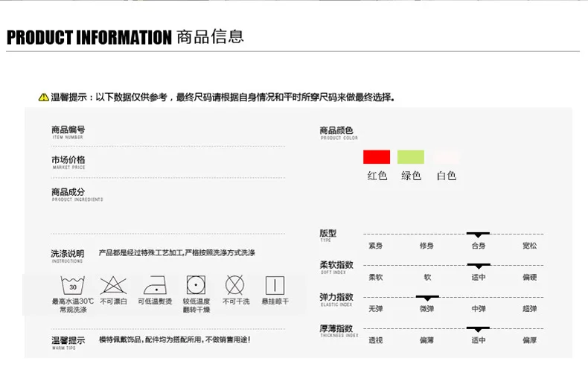The width and height of the screenshot is (588, 367).
Task: Click the 可低温熨烫 caption
Action: point(155,301)
